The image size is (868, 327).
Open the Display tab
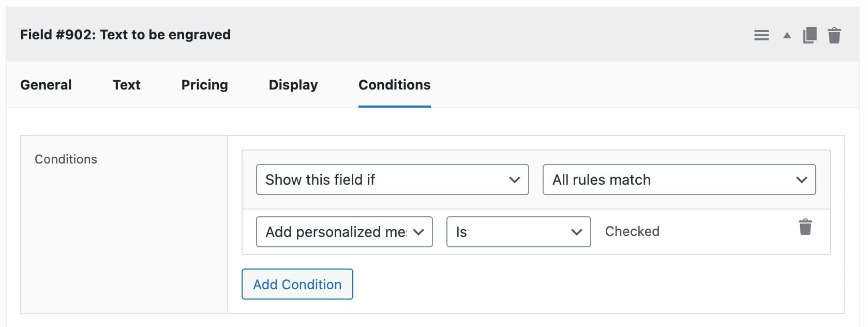[x=293, y=84]
